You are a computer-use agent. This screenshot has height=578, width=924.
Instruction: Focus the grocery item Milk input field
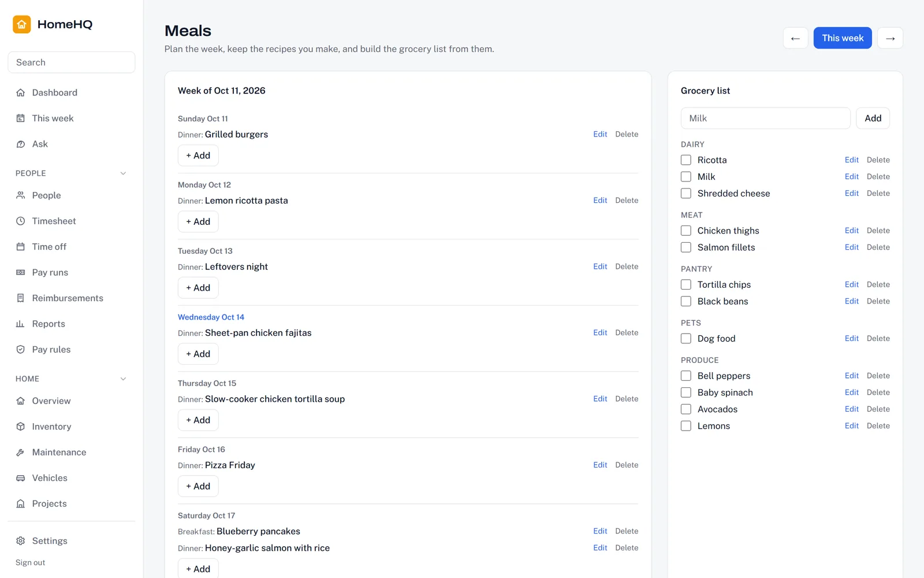point(765,118)
